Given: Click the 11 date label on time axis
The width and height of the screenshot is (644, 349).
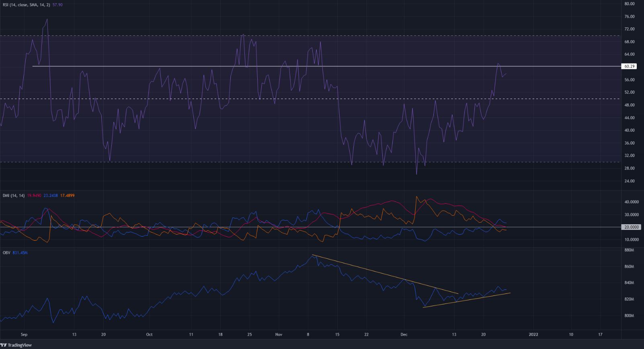Looking at the screenshot, I should [x=191, y=335].
